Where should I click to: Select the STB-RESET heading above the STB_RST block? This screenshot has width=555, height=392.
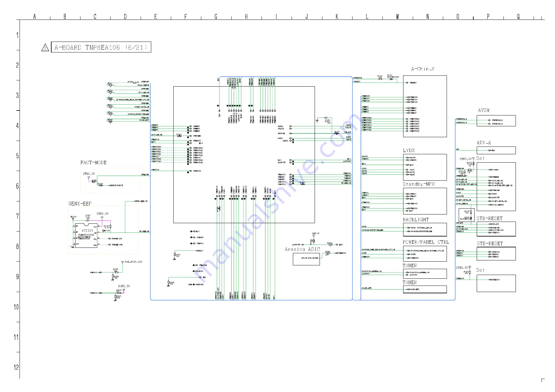(x=489, y=219)
